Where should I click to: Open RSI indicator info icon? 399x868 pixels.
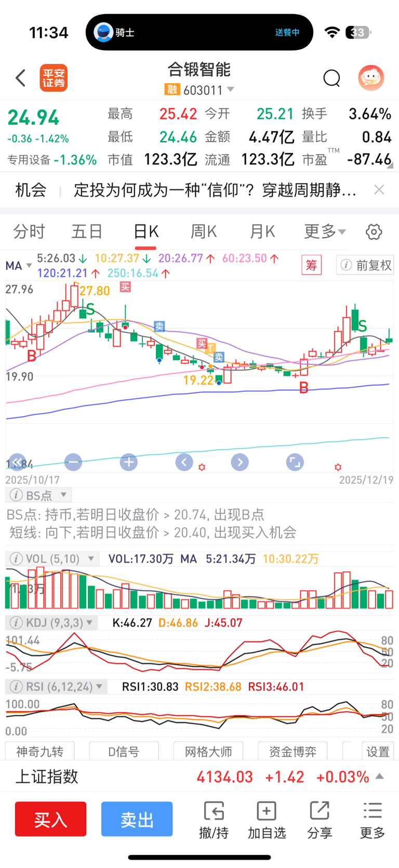(16, 687)
